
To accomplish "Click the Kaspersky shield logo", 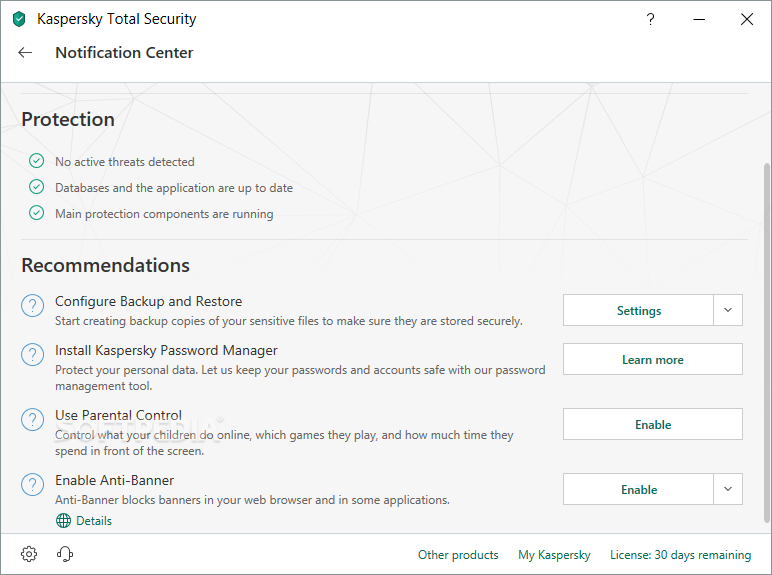I will pos(19,19).
